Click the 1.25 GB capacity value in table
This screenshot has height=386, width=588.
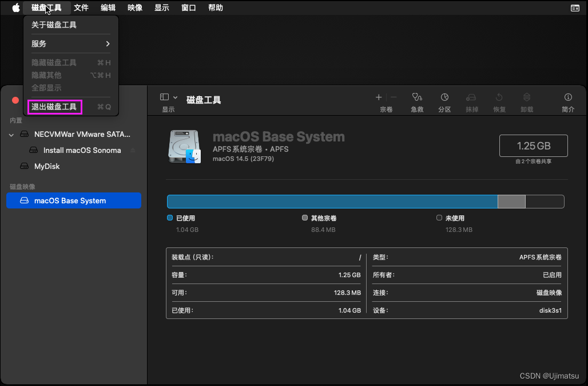coord(349,275)
